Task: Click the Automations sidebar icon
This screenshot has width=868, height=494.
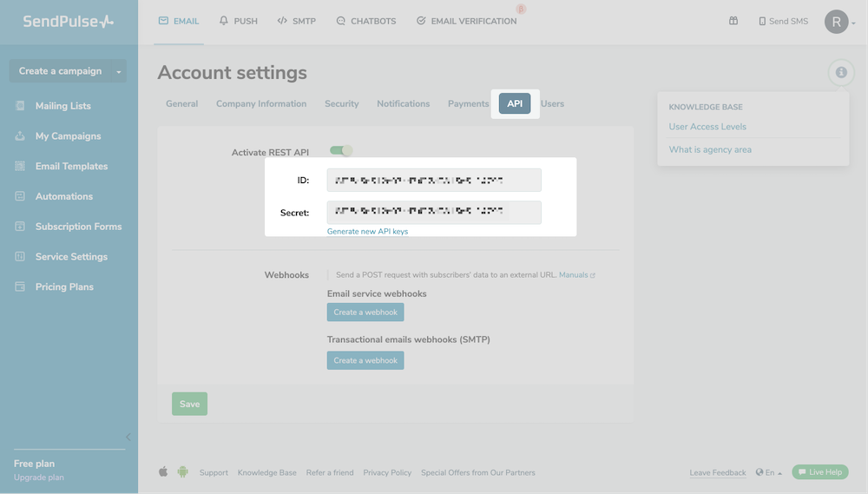Action: click(x=20, y=196)
